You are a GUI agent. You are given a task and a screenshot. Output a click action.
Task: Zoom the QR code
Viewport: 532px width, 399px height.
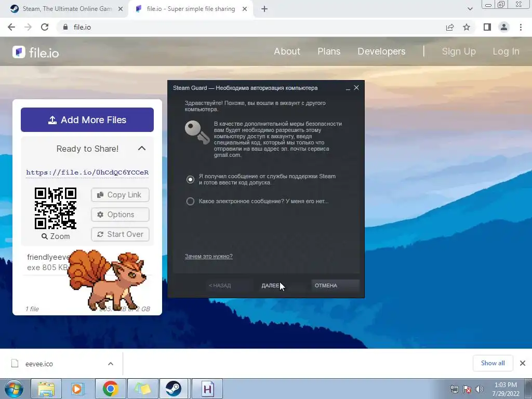point(56,236)
